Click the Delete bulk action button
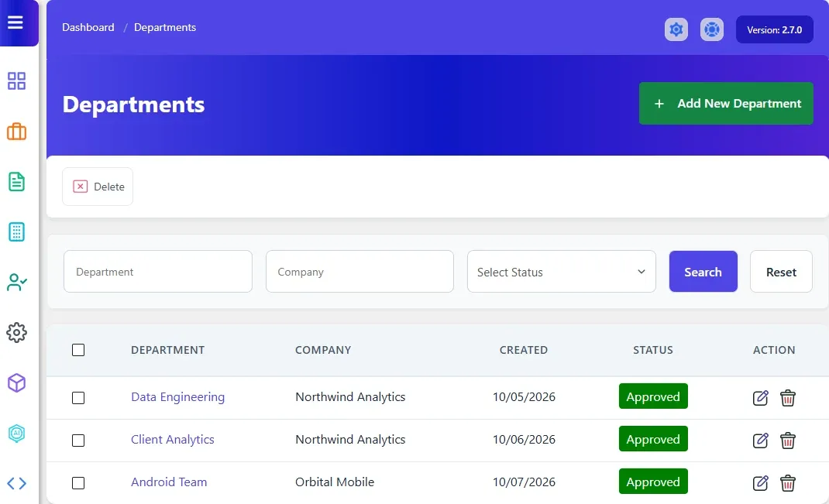This screenshot has height=504, width=829. click(x=98, y=187)
